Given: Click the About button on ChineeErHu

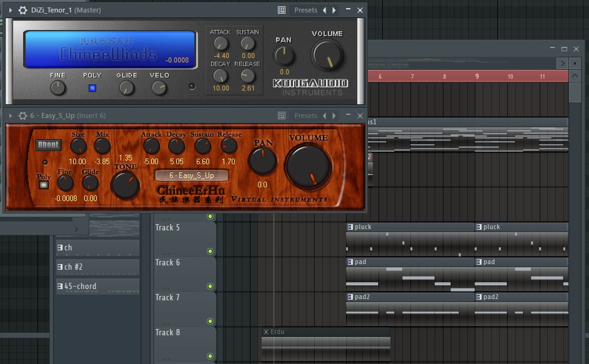Looking at the screenshot, I should 49,145.
